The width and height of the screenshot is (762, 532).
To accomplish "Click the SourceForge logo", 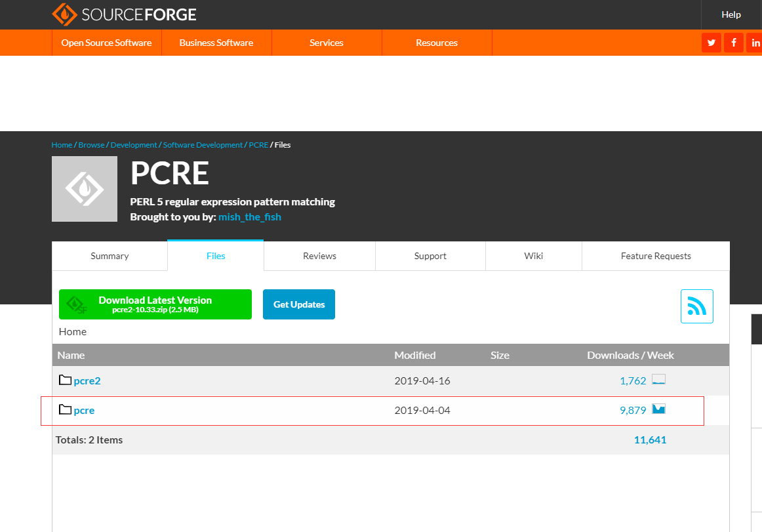I will [x=125, y=14].
